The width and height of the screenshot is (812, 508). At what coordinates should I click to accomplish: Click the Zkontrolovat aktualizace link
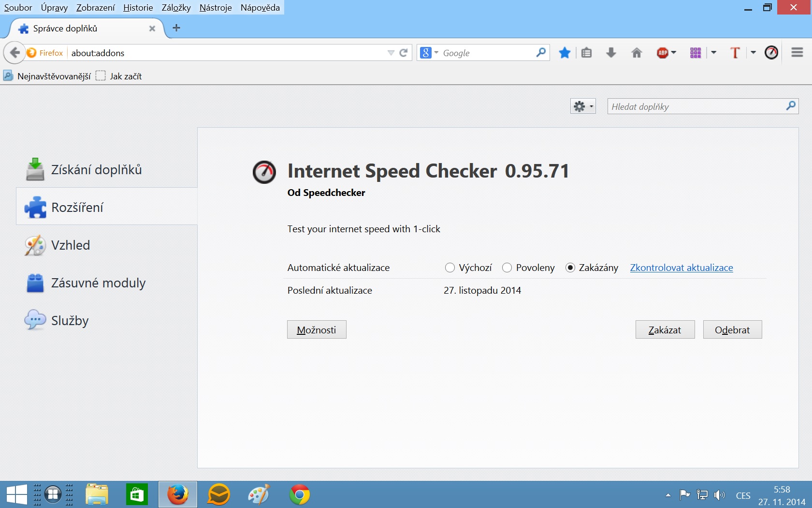(x=681, y=268)
